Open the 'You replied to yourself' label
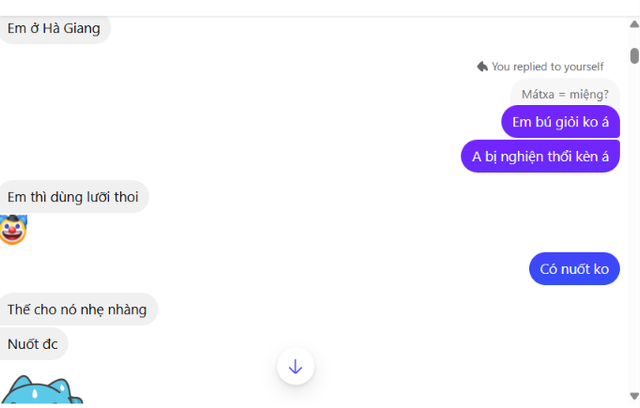The image size is (640, 408). click(547, 67)
